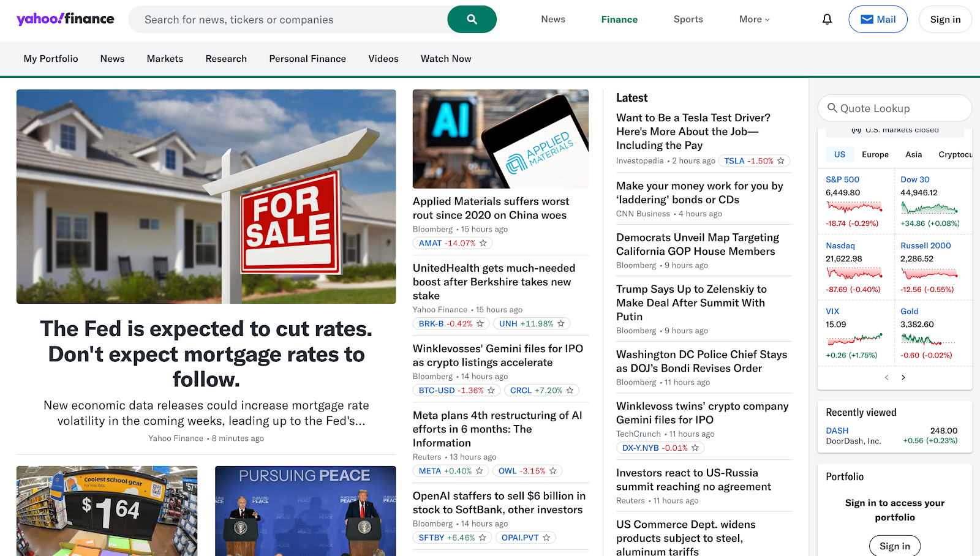Open the Mail button
The image size is (980, 556).
[x=878, y=20]
